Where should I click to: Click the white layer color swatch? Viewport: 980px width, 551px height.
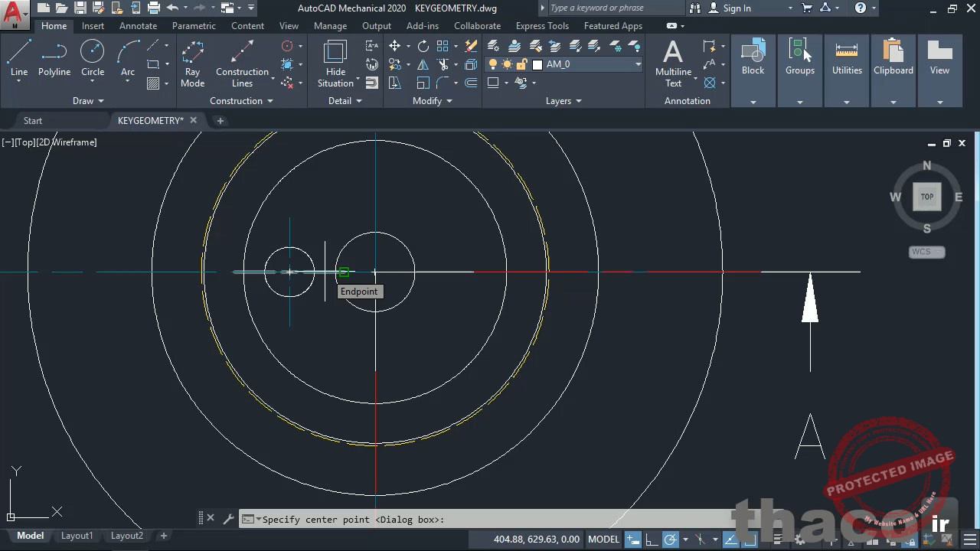coord(537,64)
